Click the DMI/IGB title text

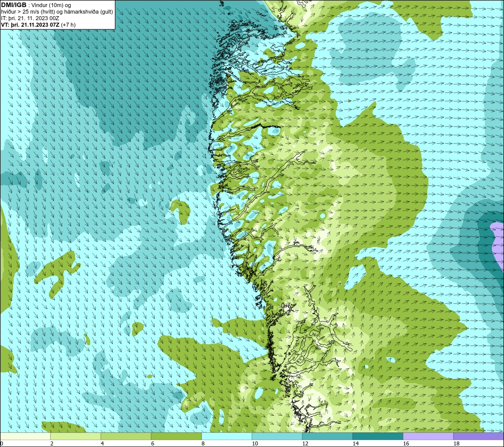pyautogui.click(x=14, y=5)
